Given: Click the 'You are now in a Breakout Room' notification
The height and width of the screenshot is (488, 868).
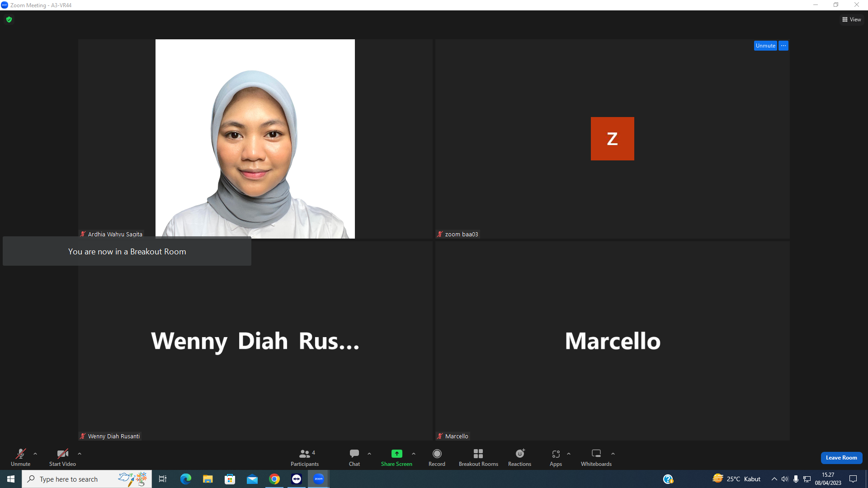Looking at the screenshot, I should point(127,251).
